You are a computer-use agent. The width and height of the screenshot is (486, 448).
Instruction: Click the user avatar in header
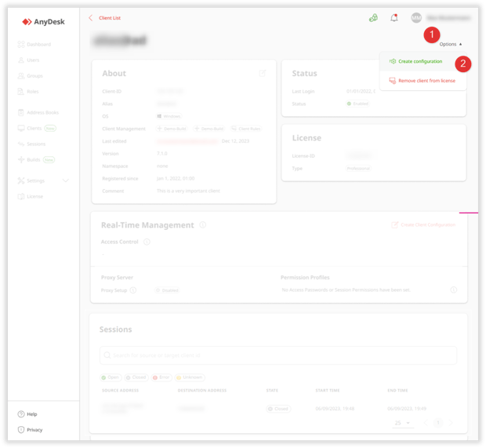pyautogui.click(x=416, y=17)
